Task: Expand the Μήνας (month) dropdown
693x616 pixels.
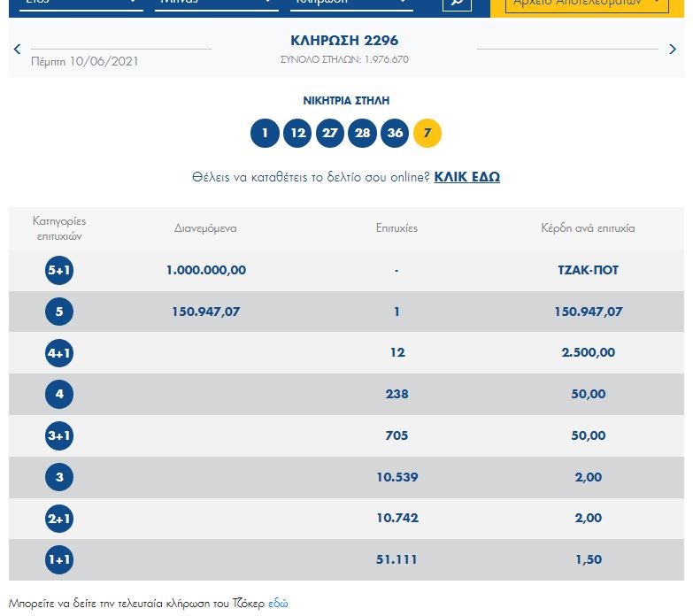Action: click(x=216, y=4)
